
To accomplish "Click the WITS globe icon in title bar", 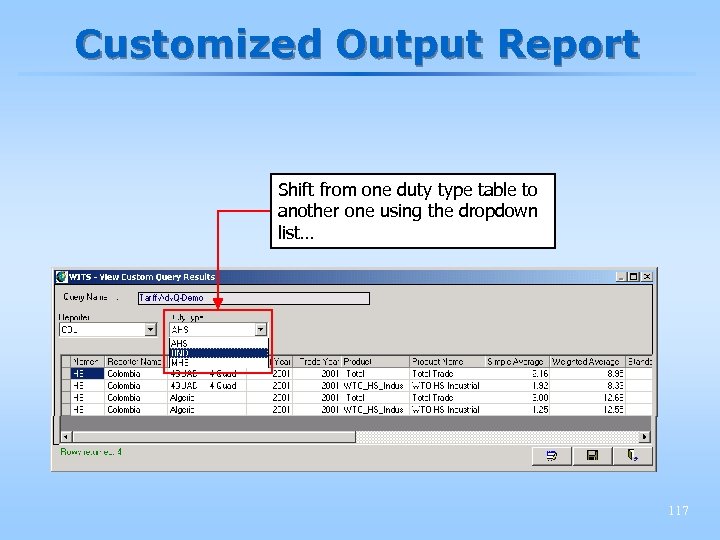I will pos(61,277).
